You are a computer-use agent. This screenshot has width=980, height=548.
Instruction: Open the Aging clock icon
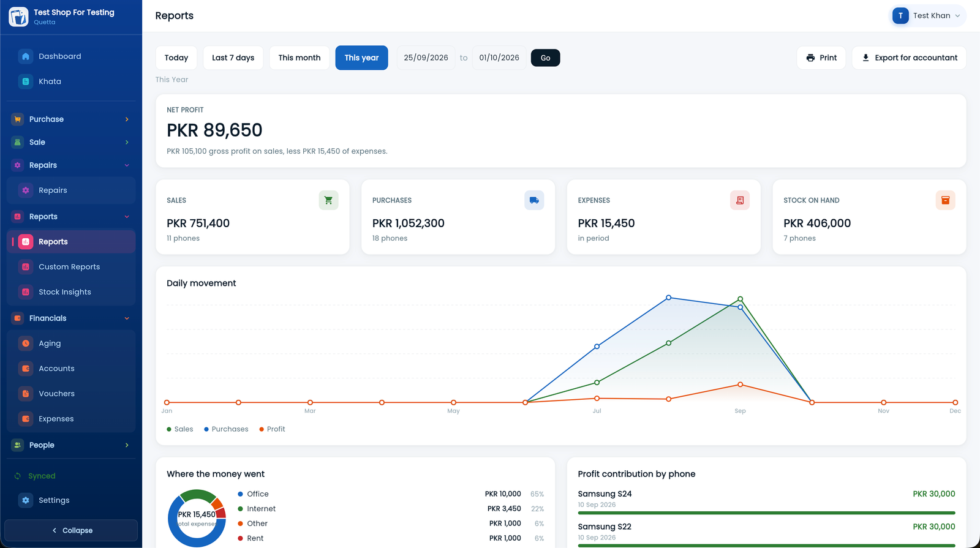(26, 343)
